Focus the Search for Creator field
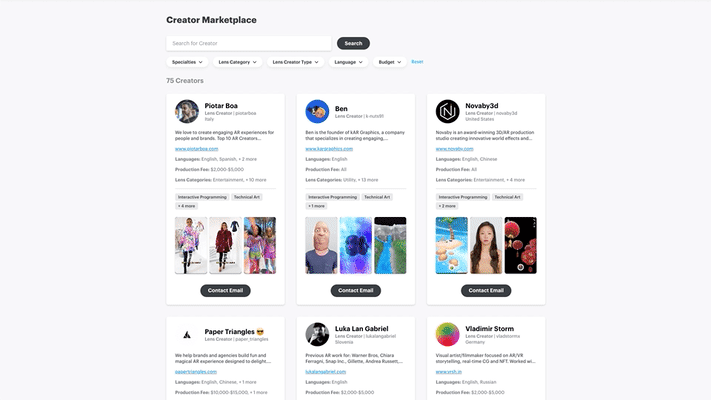The width and height of the screenshot is (711, 400). (x=249, y=44)
